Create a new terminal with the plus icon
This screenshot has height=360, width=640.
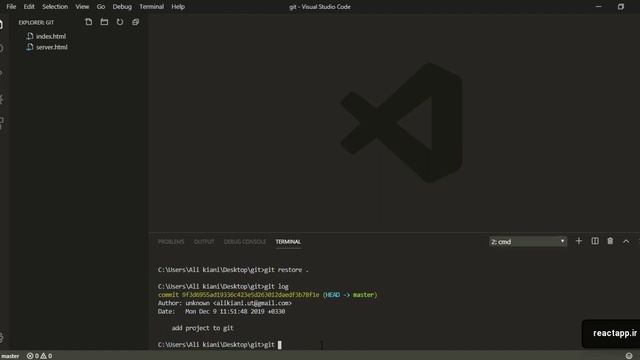coord(579,241)
